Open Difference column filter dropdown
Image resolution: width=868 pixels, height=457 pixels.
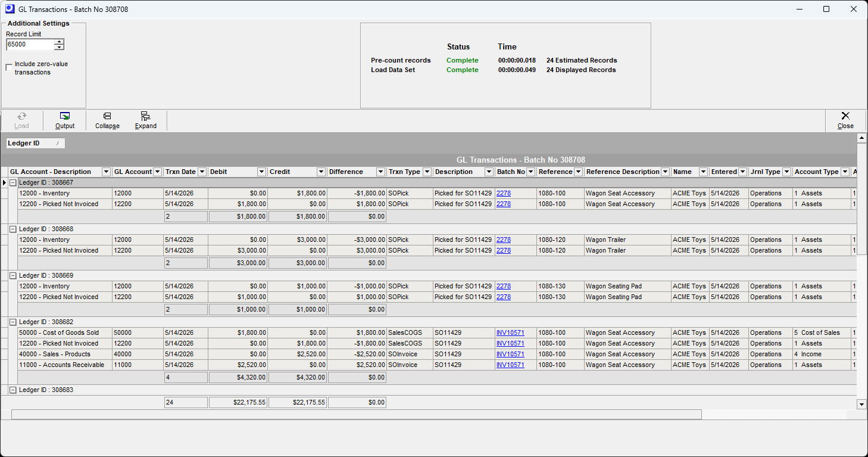[380, 172]
